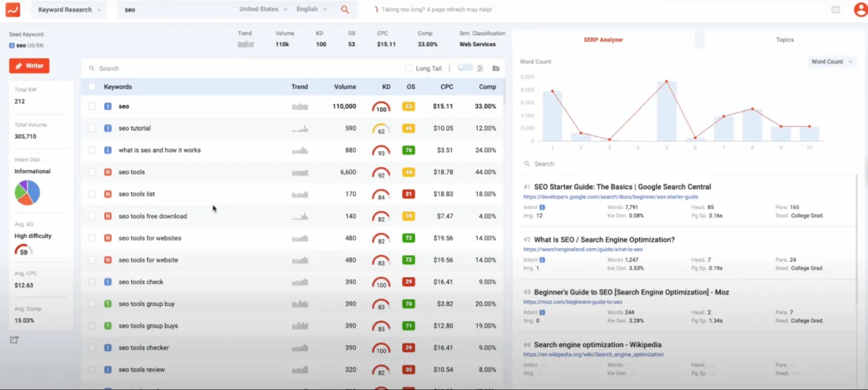868x390 pixels.
Task: Click the folder export icon above table
Action: coord(496,68)
